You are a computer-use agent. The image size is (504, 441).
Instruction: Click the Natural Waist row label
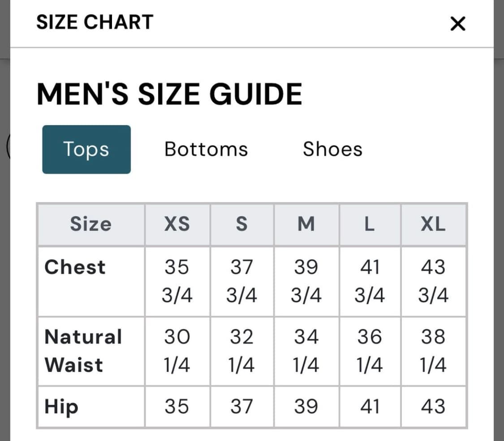pos(83,350)
